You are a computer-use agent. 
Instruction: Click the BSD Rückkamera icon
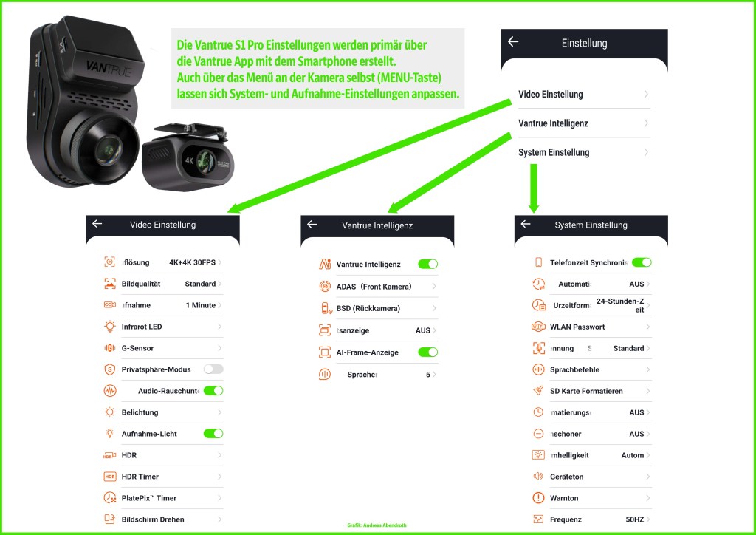click(325, 308)
